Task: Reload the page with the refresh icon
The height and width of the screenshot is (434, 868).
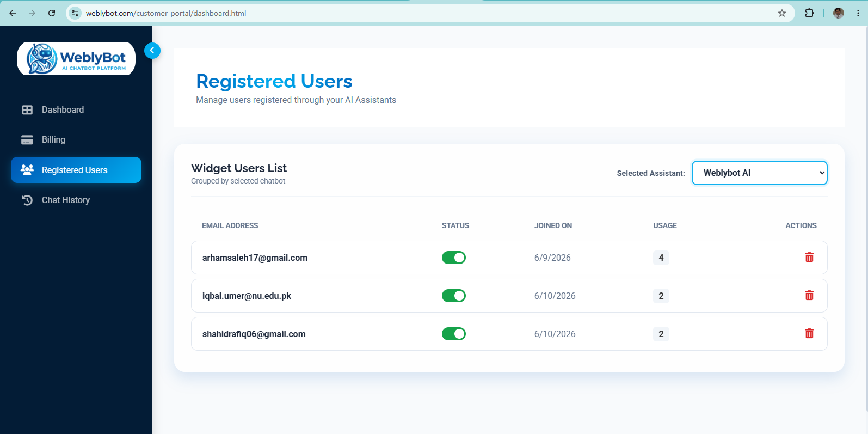Action: (52, 13)
